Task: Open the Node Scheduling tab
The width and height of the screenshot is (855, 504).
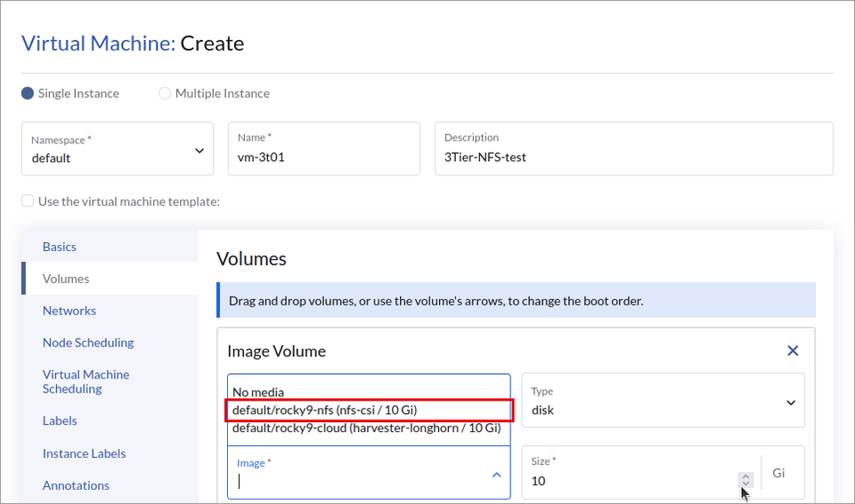Action: pyautogui.click(x=88, y=343)
